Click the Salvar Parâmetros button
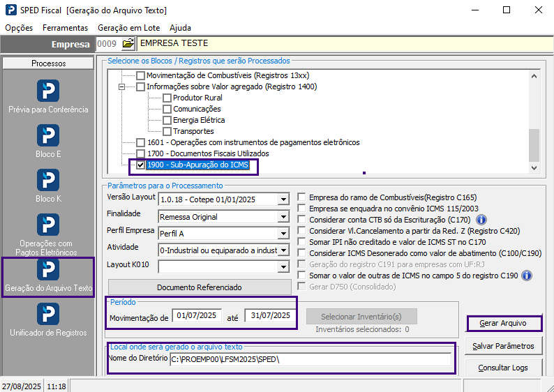This screenshot has height=392, width=554. point(503,346)
